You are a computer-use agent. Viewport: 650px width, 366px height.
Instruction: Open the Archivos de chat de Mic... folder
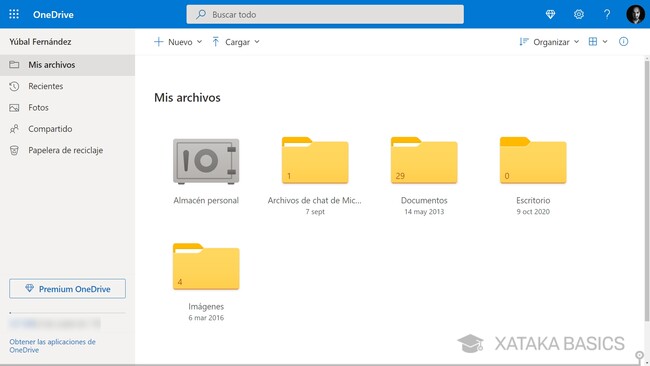315,160
